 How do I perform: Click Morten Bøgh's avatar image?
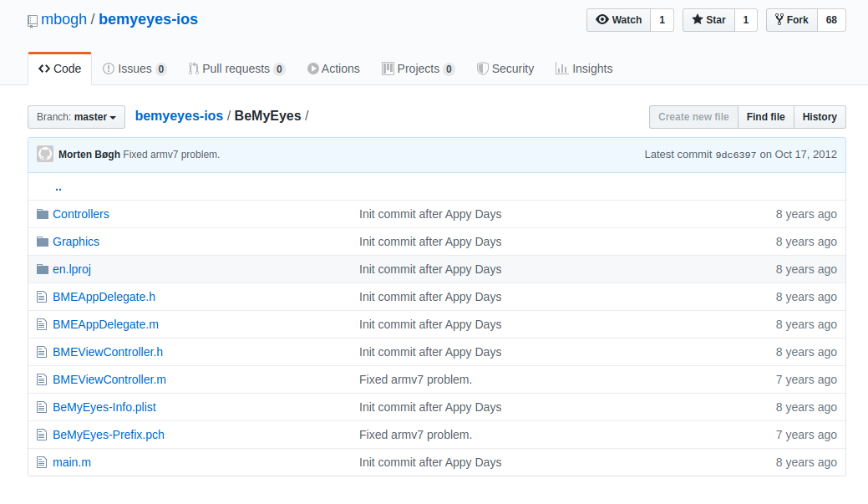tap(45, 154)
